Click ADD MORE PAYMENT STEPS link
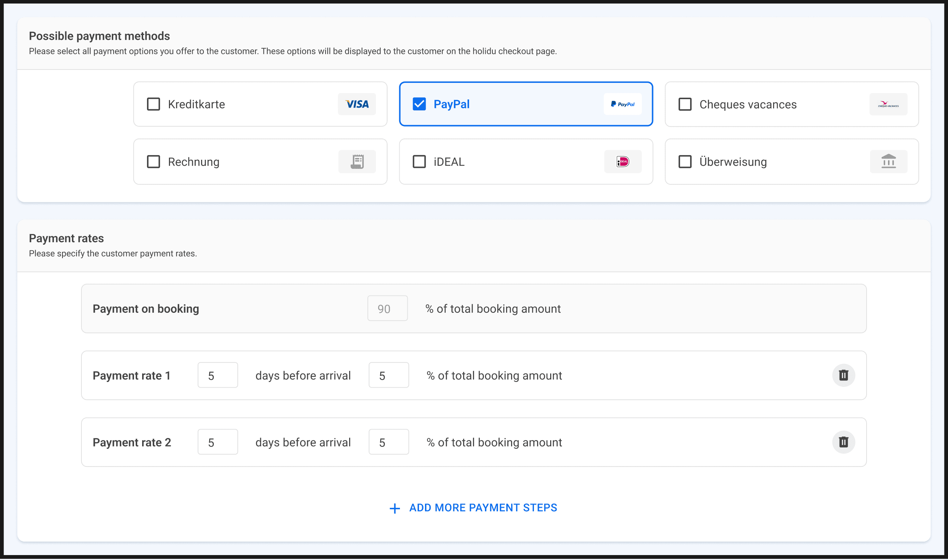Image resolution: width=948 pixels, height=560 pixels. pos(483,507)
